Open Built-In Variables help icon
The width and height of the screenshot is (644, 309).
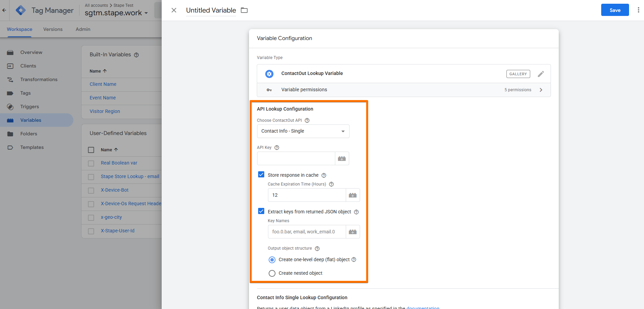136,55
